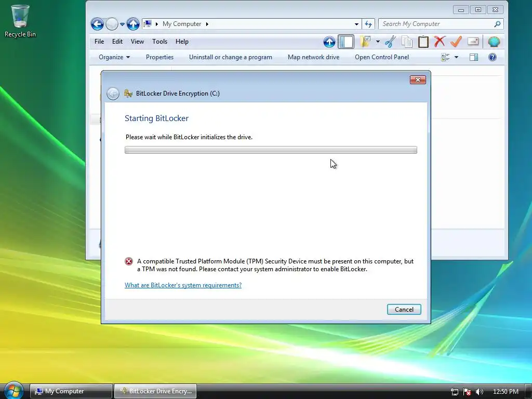The width and height of the screenshot is (532, 399).
Task: Open address bar history dropdown
Action: [x=356, y=24]
